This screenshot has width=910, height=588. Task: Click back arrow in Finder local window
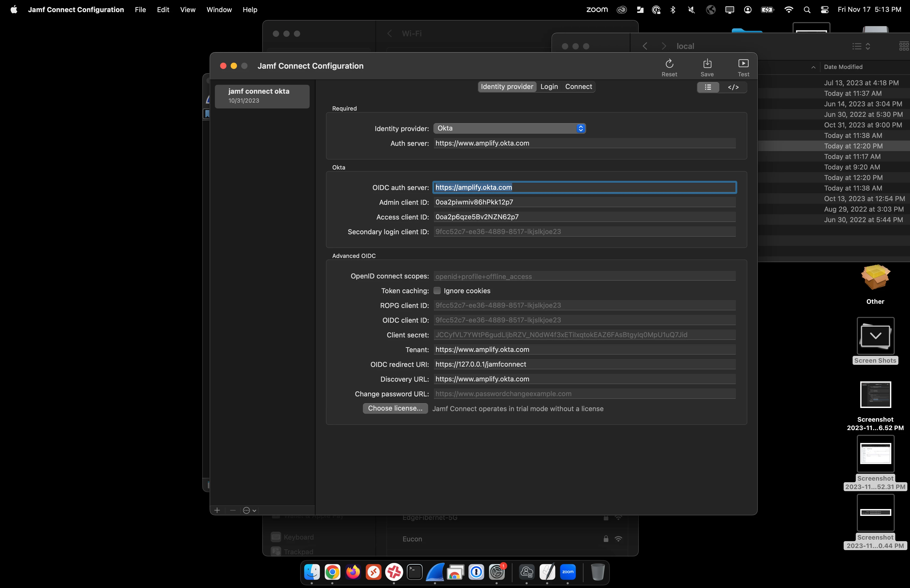point(645,46)
